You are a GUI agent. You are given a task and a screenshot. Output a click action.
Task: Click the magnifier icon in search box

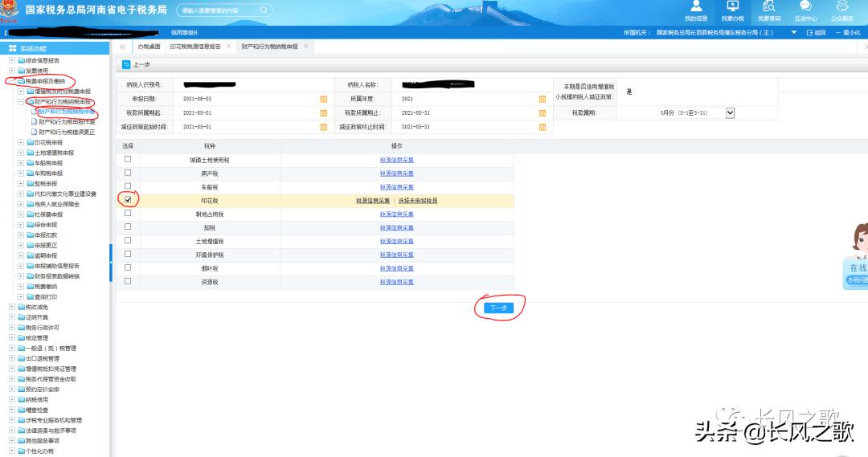[x=264, y=10]
